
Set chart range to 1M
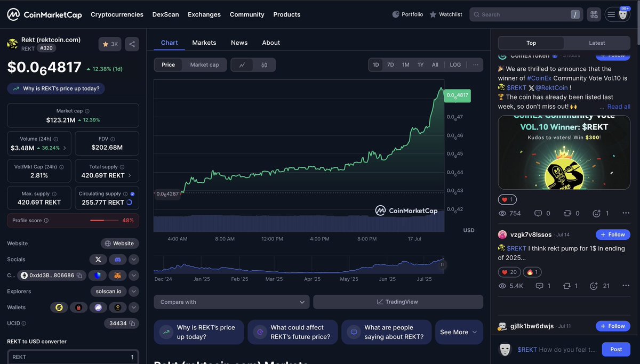click(x=406, y=64)
